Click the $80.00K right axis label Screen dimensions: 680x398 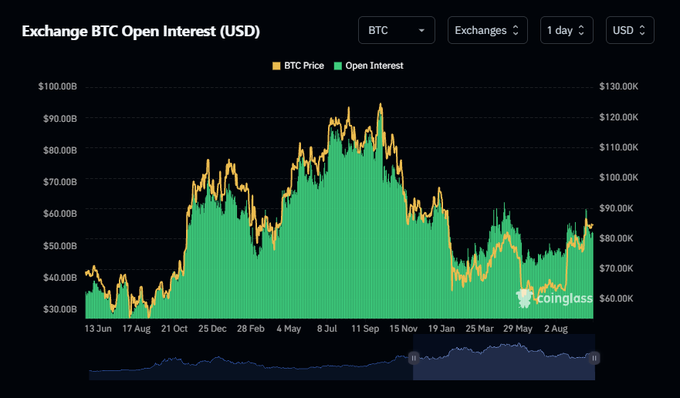click(x=616, y=238)
